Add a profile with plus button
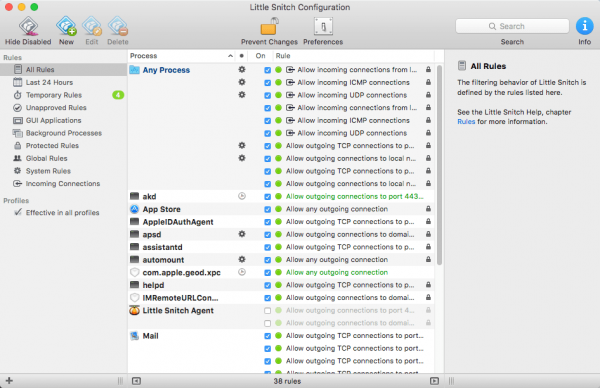 [x=9, y=380]
